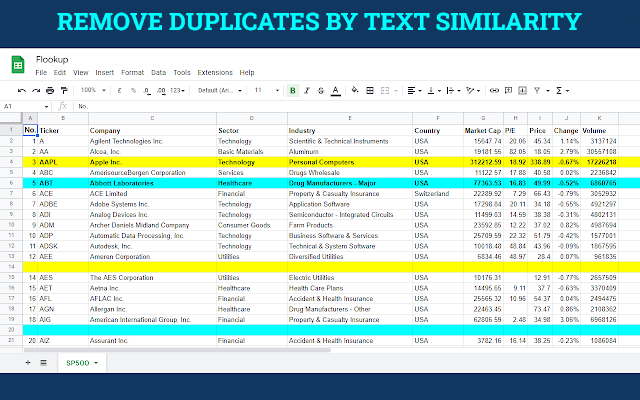Image resolution: width=640 pixels, height=400 pixels.
Task: Apply paint format tool
Action: [62, 90]
